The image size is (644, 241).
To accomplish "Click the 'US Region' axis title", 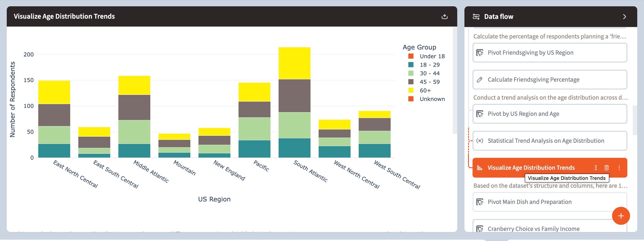I will [214, 199].
